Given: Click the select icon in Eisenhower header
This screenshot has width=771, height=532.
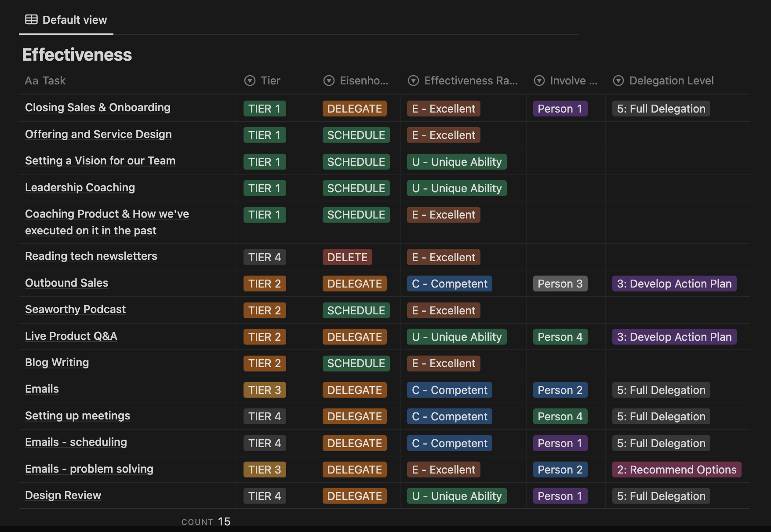Looking at the screenshot, I should 329,81.
